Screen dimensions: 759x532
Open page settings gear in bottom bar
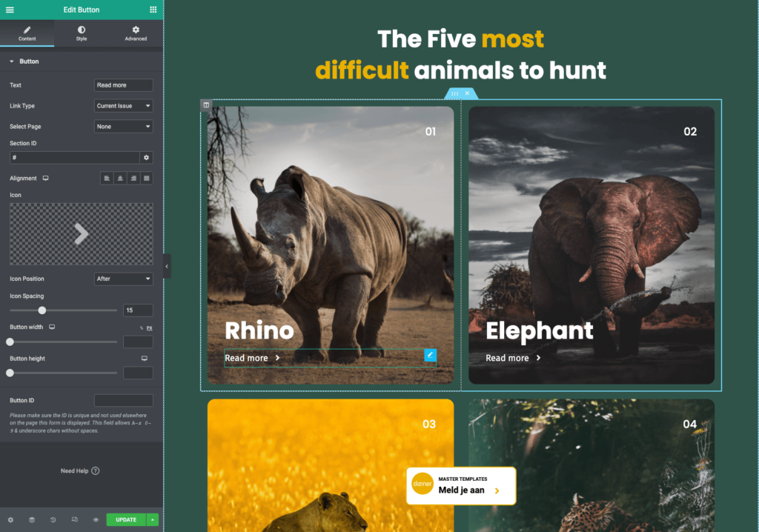point(10,520)
